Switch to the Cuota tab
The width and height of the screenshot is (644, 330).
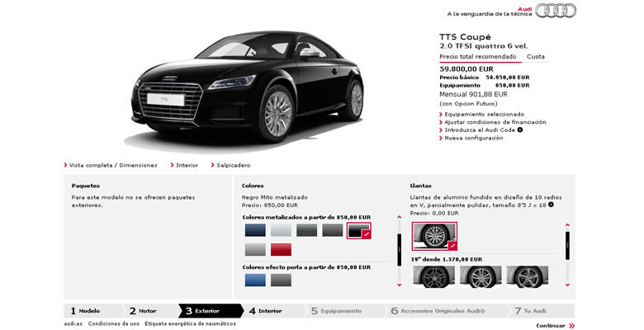pos(536,57)
